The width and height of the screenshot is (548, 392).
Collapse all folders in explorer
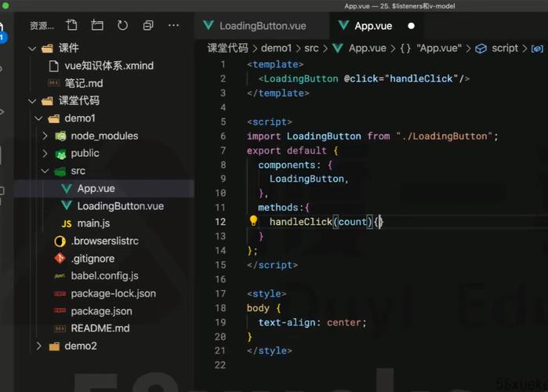click(148, 25)
